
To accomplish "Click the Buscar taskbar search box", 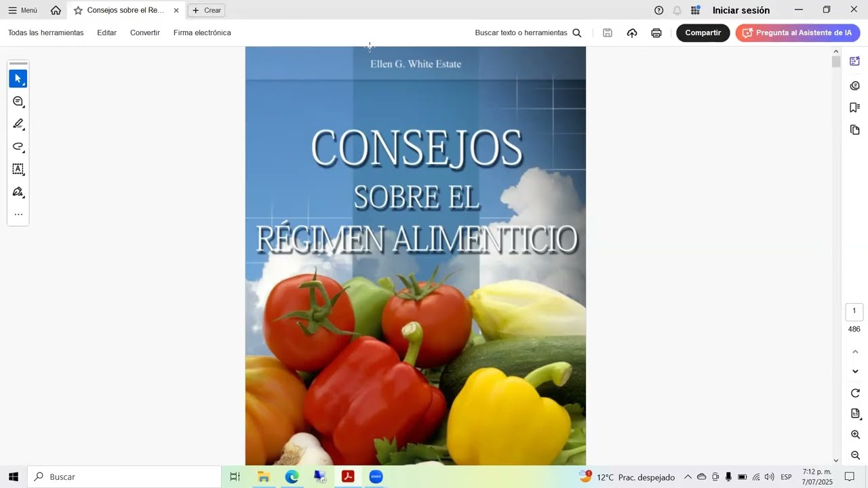I will coord(124,476).
